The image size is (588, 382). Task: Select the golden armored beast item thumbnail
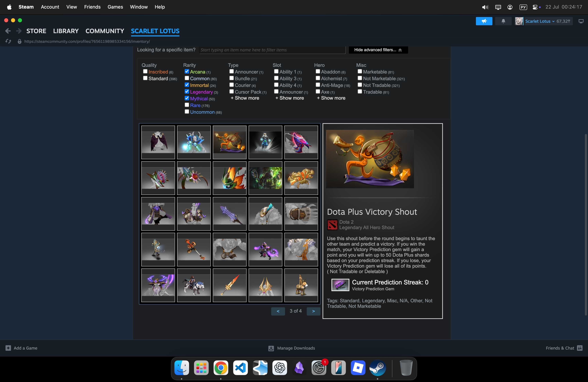[x=301, y=178]
